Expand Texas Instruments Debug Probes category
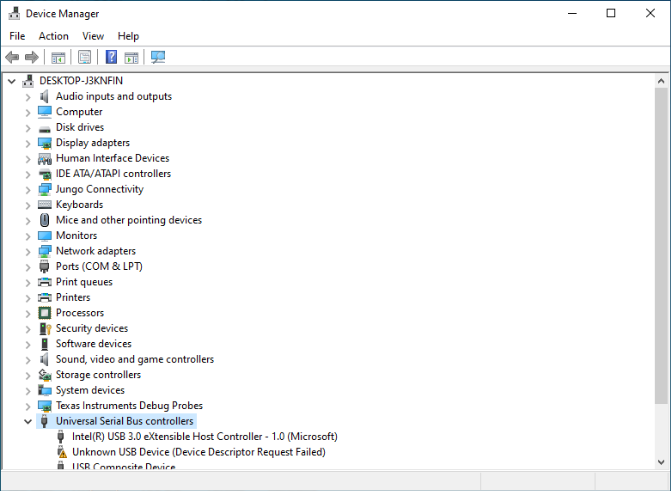This screenshot has height=491, width=671. click(28, 406)
